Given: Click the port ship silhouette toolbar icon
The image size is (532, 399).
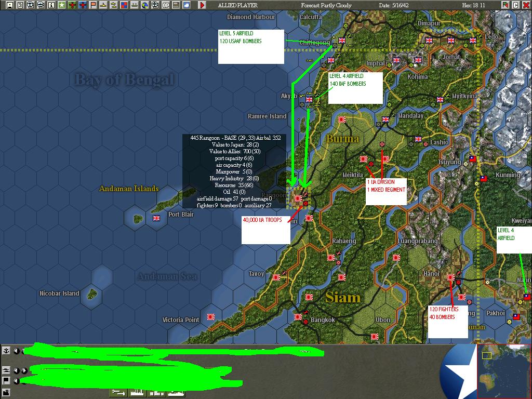Looking at the screenshot, I should [x=135, y=5].
